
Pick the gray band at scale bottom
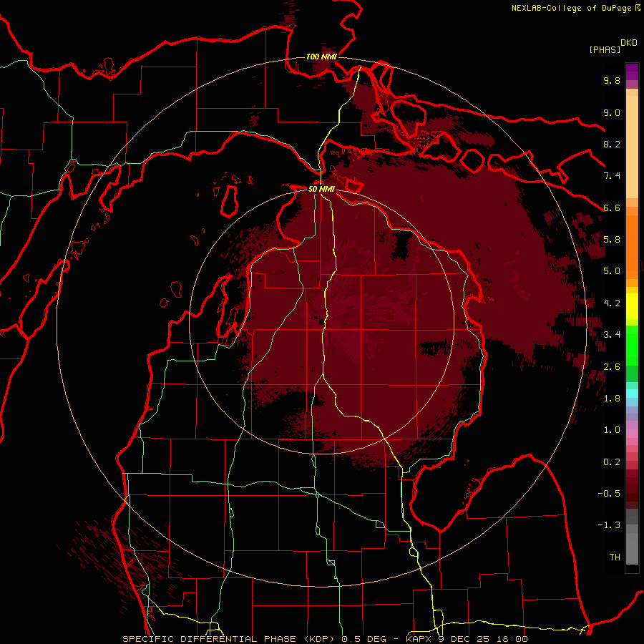(632, 538)
